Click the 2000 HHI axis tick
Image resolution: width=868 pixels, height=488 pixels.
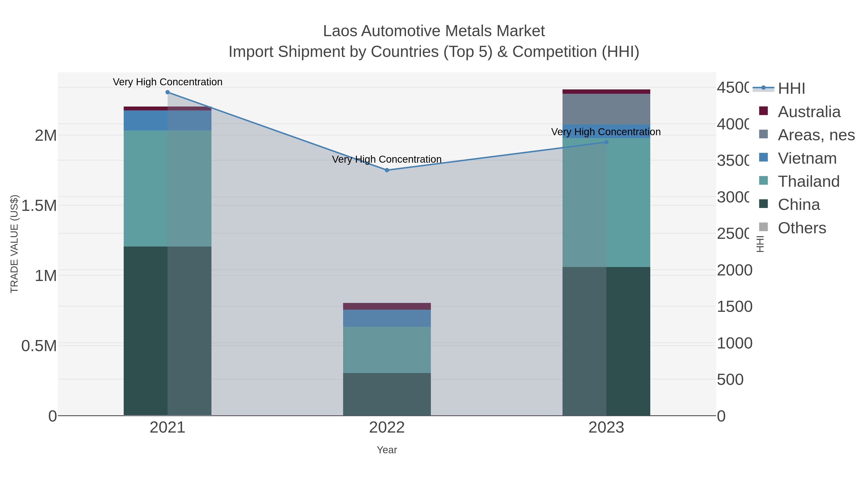click(x=735, y=270)
